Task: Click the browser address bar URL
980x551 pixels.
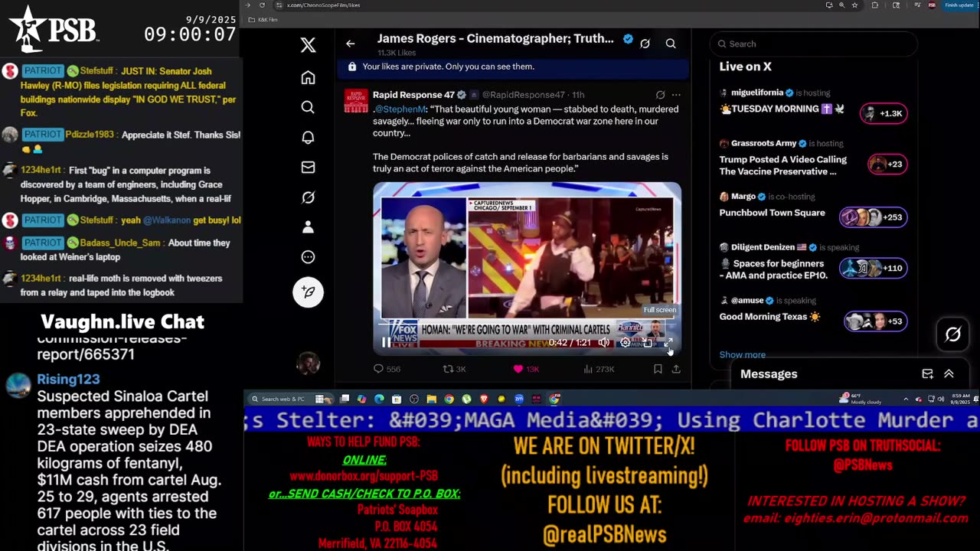Action: (x=324, y=5)
